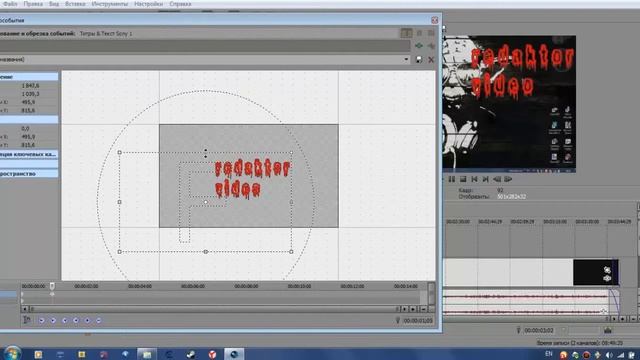Pause playback in the preview window
This screenshot has height=360, width=640.
(452, 179)
